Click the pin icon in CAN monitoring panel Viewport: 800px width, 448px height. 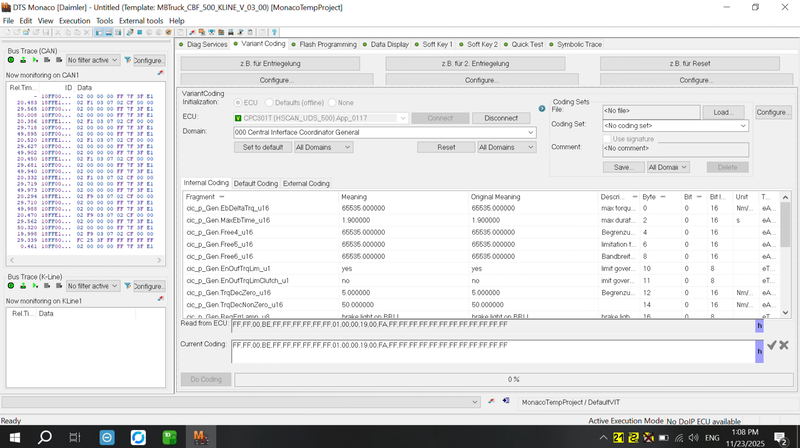coord(161,75)
